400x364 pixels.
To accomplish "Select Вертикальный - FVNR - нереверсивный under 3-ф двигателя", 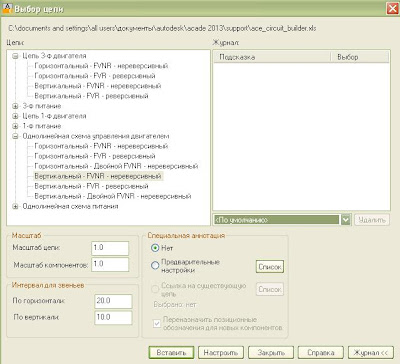I will coord(98,86).
